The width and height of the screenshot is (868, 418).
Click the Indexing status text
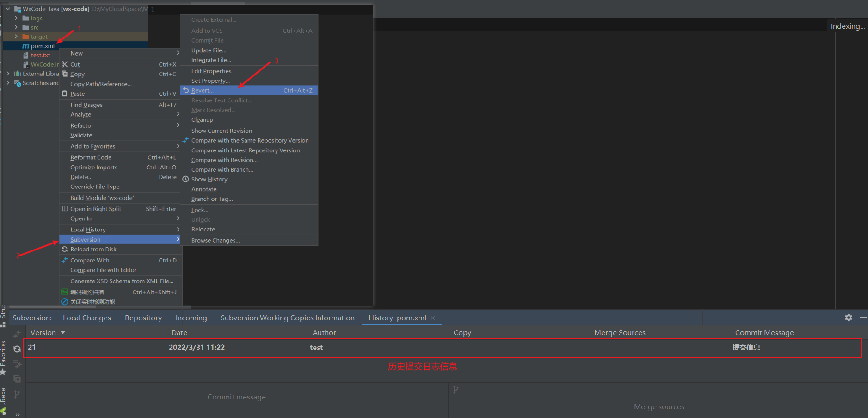[848, 26]
